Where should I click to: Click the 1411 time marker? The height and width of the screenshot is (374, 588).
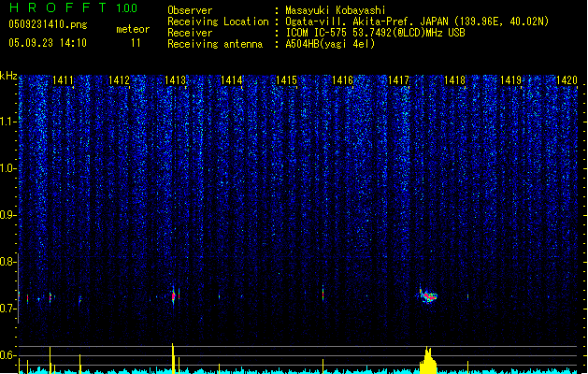pyautogui.click(x=63, y=80)
